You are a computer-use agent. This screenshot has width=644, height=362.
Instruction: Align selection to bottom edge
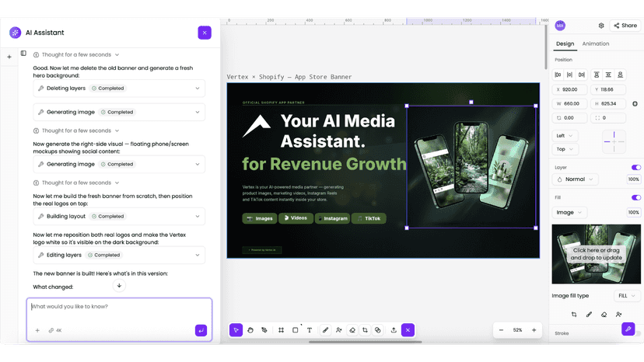[620, 75]
